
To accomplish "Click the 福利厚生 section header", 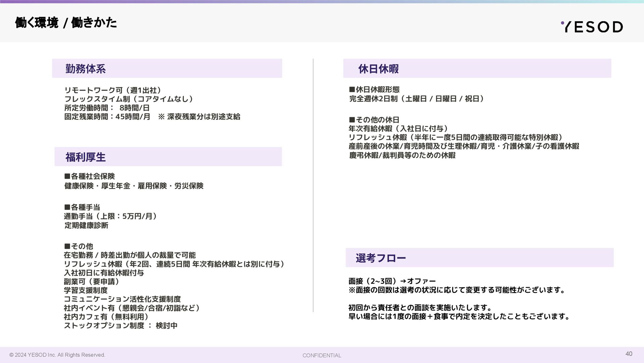I will [x=86, y=157].
